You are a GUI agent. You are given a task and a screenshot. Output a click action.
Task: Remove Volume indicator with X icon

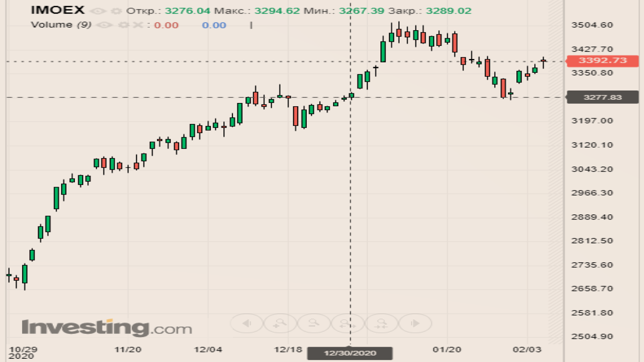[138, 25]
